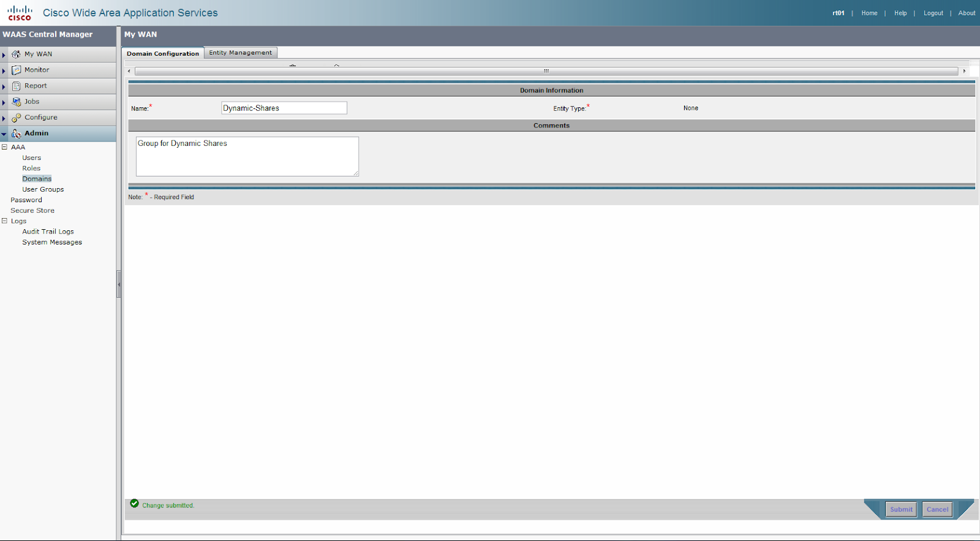The image size is (980, 541).
Task: Open the Password item
Action: click(26, 200)
